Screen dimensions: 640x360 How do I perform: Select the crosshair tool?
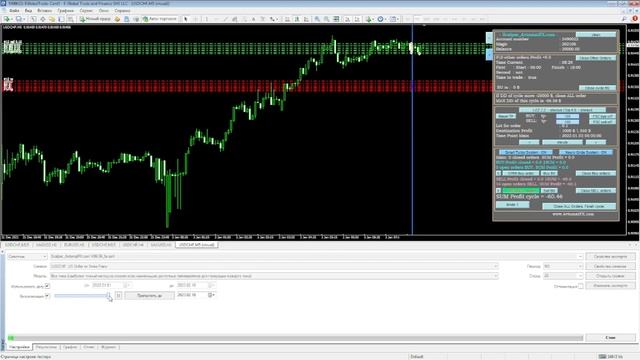(196, 19)
